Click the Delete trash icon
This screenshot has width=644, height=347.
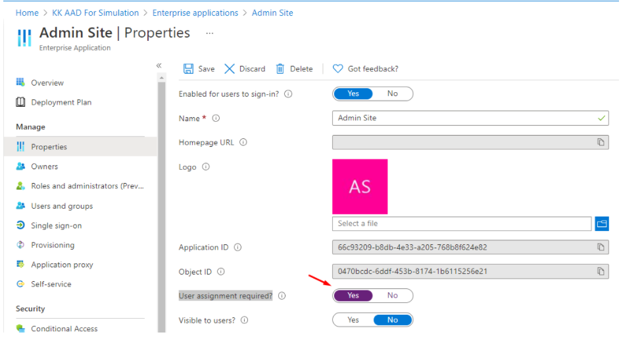coord(280,68)
